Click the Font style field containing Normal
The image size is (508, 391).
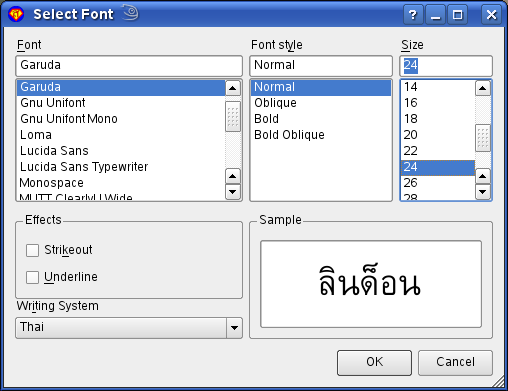coord(321,66)
